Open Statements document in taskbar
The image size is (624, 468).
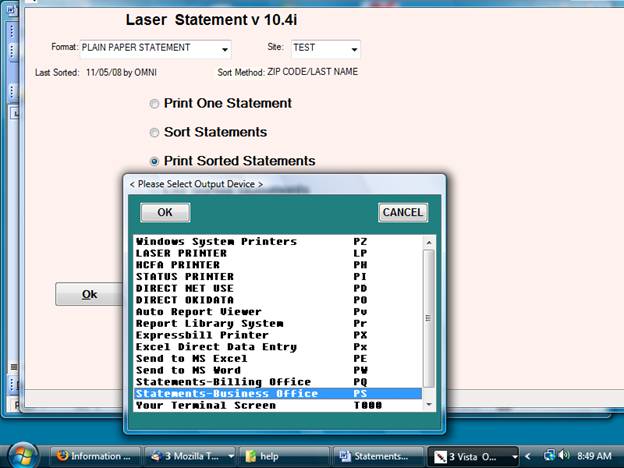tap(373, 456)
